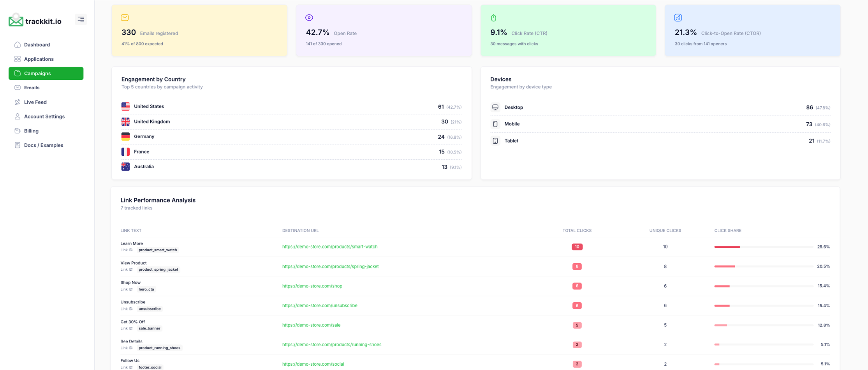The width and height of the screenshot is (868, 370).
Task: Follow the demo-store.com/sale link
Action: [311, 325]
